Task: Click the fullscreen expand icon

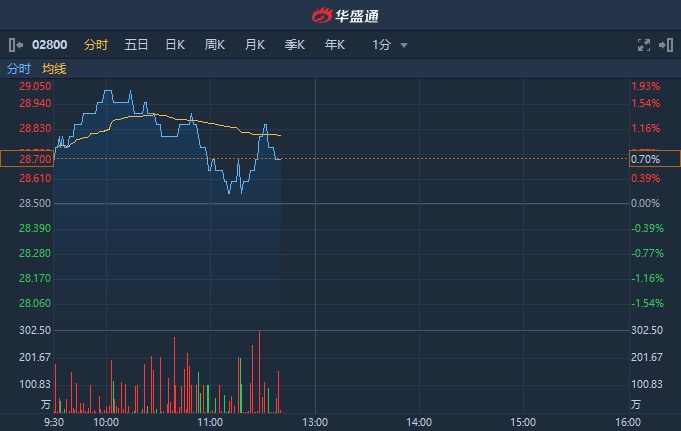Action: [x=644, y=44]
